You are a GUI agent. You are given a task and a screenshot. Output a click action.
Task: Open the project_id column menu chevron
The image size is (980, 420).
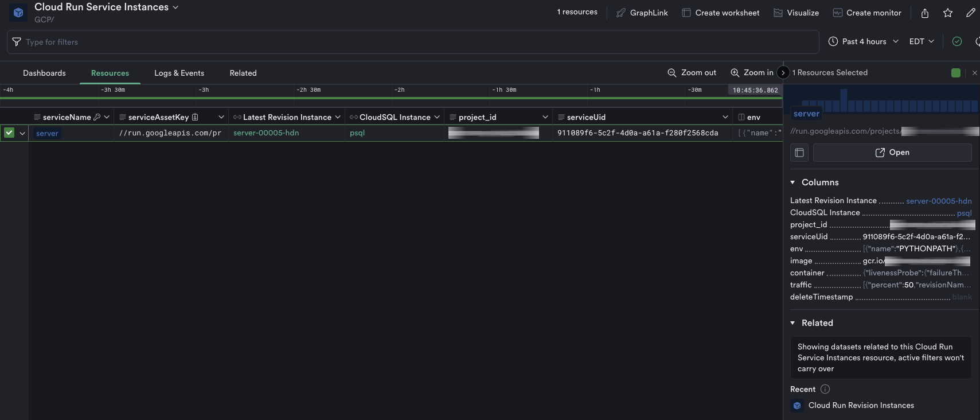click(x=545, y=117)
